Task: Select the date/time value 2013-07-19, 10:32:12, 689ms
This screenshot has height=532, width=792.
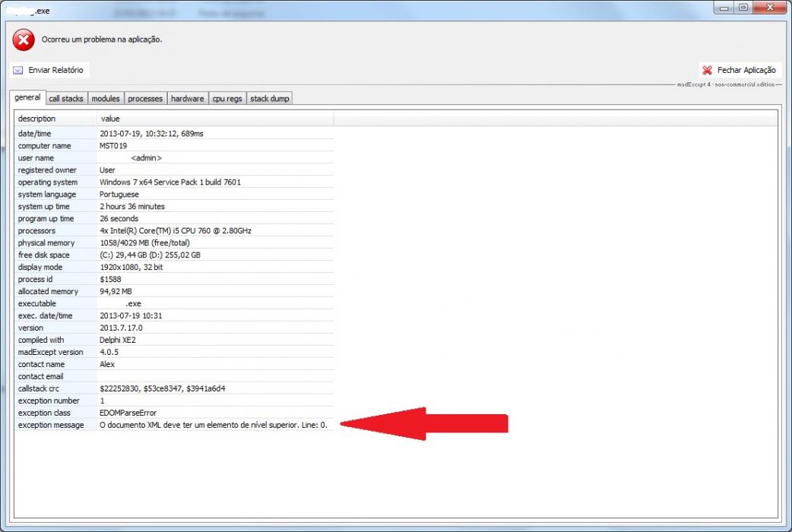Action: 151,134
